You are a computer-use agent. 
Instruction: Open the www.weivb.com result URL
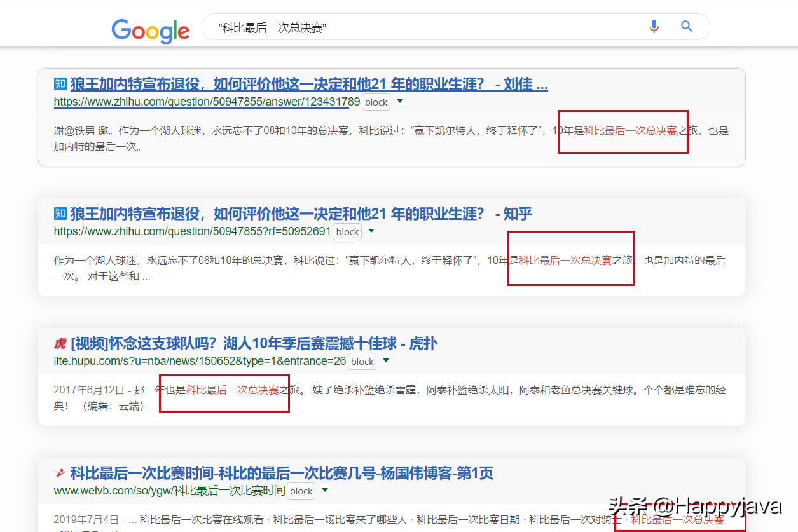click(169, 491)
